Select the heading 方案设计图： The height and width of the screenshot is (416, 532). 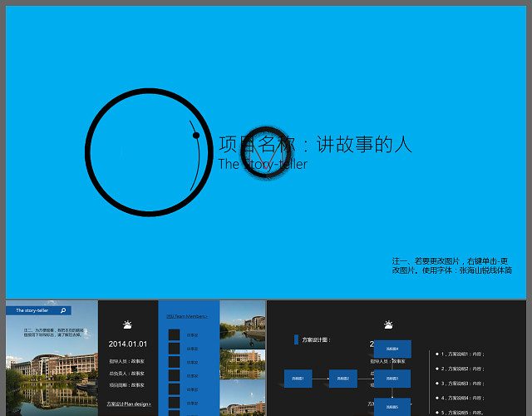(316, 339)
